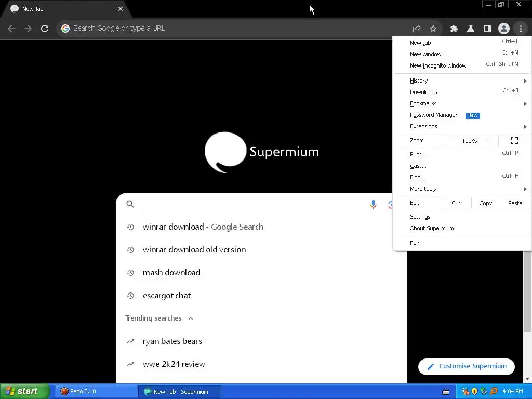The image size is (532, 399).
Task: Choose New tab from the menu
Action: point(462,43)
